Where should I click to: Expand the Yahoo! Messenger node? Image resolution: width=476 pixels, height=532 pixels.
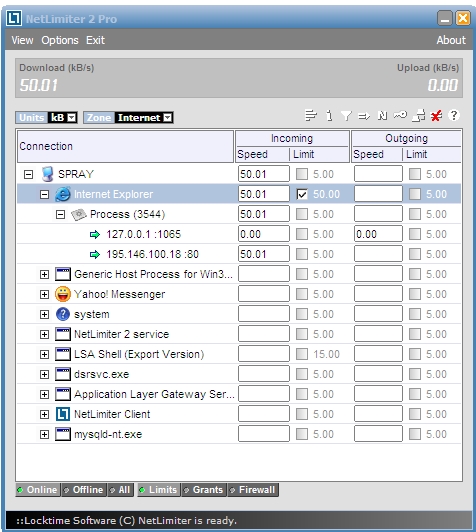[44, 294]
